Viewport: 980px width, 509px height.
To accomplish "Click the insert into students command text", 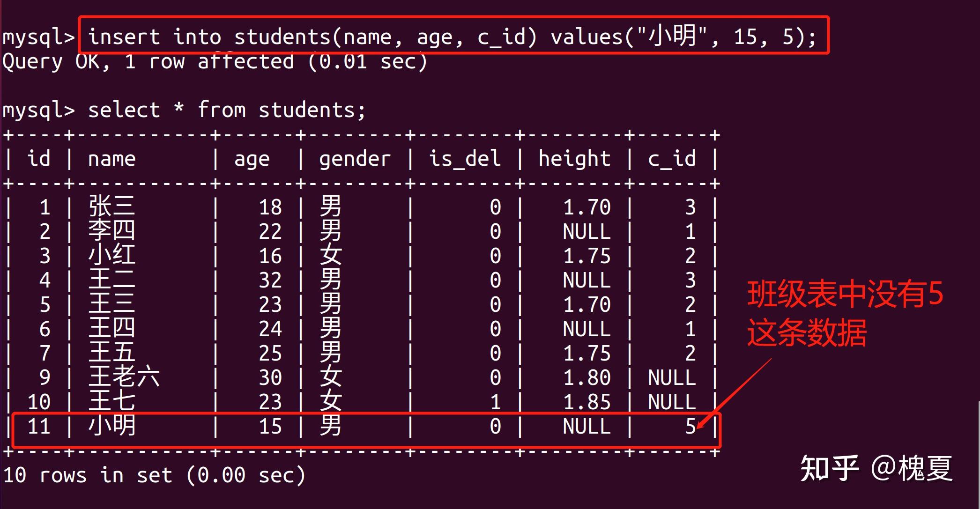I will [x=452, y=36].
